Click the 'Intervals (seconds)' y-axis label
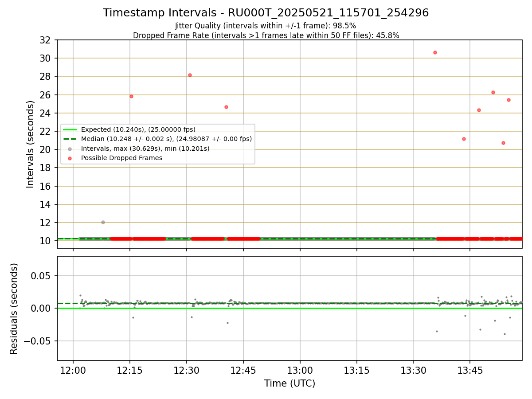The image size is (532, 399). pos(30,144)
